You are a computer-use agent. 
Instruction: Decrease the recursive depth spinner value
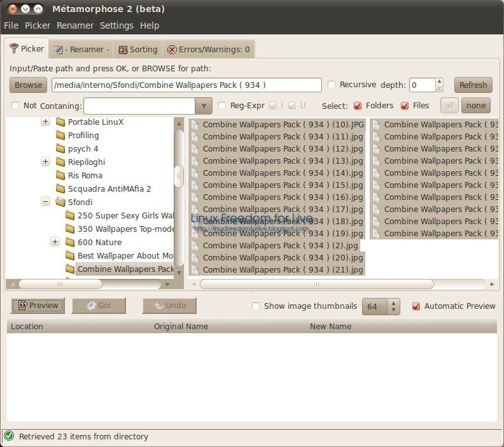tap(439, 89)
